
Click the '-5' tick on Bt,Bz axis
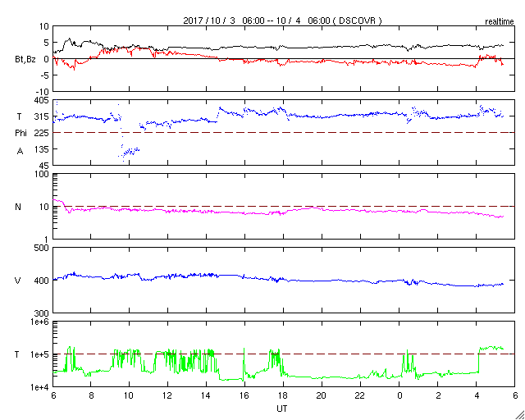click(x=45, y=75)
